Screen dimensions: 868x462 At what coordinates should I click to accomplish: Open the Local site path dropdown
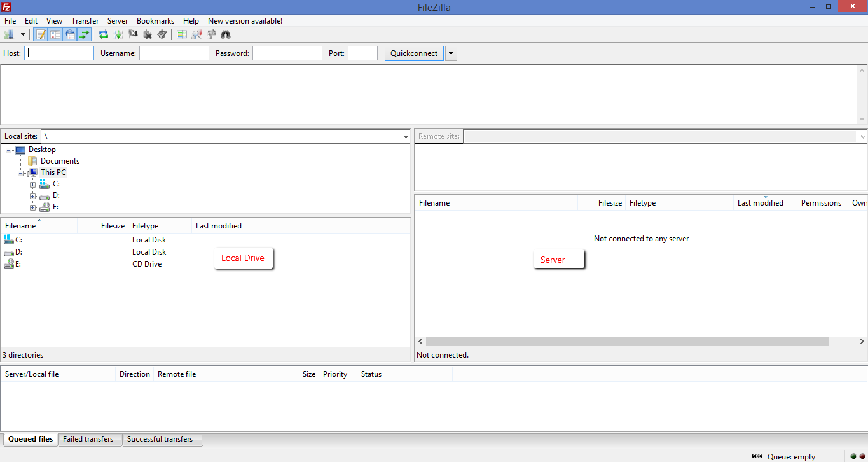406,136
